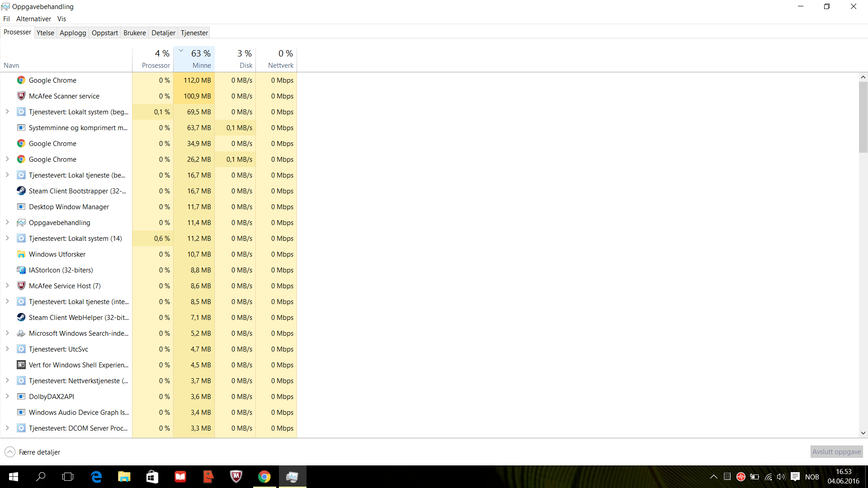
Task: Select the Windows Audio Device Graph Is... row
Action: [149, 412]
